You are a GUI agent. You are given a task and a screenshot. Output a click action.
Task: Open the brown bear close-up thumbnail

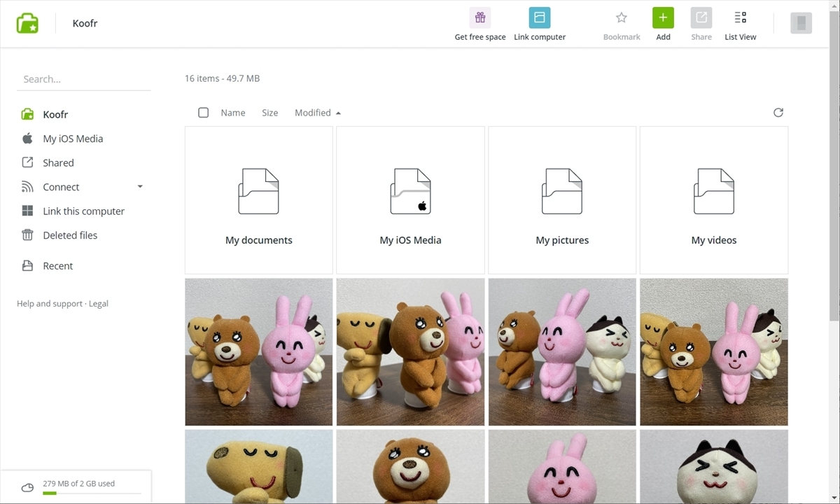(410, 467)
